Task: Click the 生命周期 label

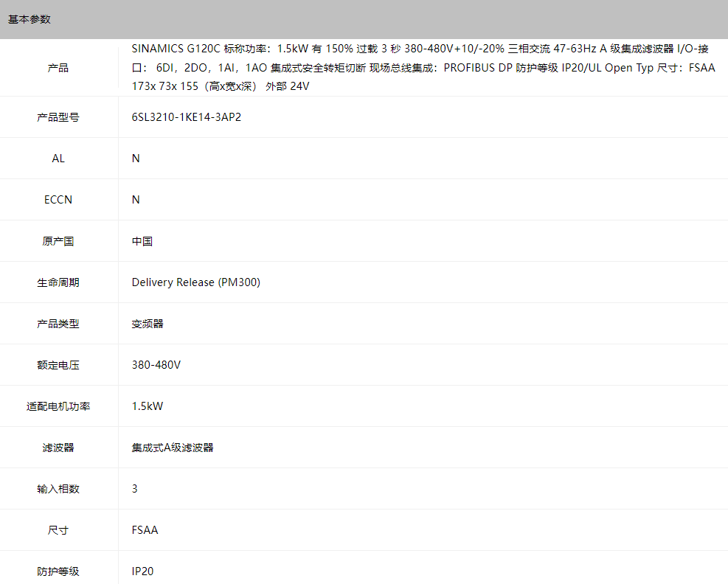Action: click(x=58, y=282)
